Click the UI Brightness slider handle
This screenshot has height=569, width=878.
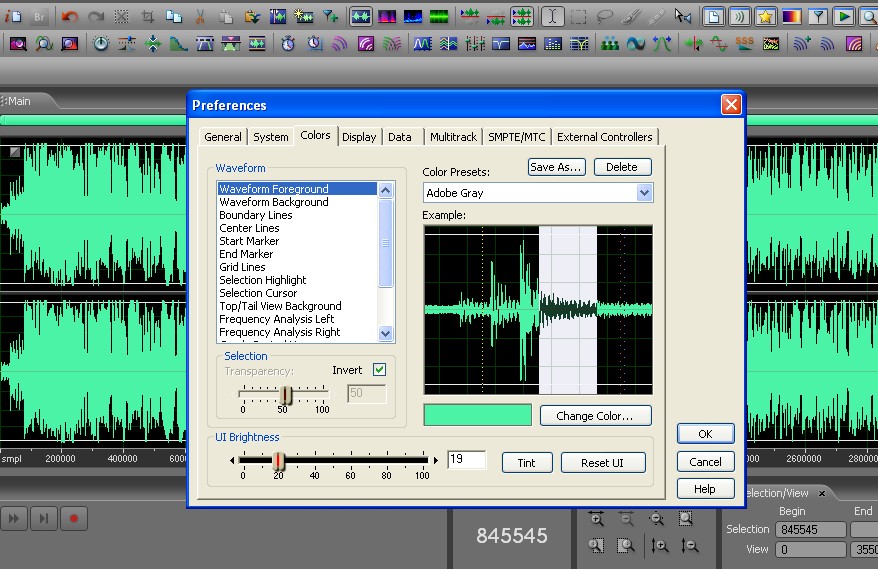tap(279, 460)
